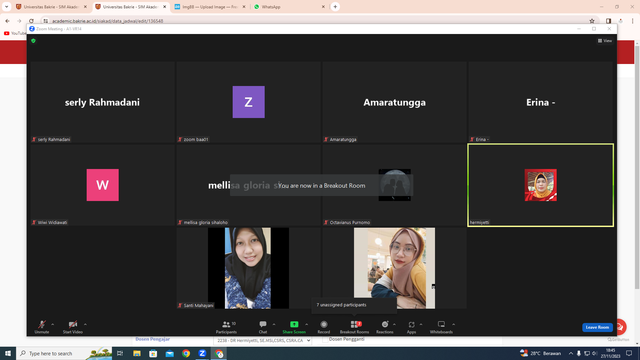
Task: Toggle Chrome side panel icon
Action: click(609, 21)
